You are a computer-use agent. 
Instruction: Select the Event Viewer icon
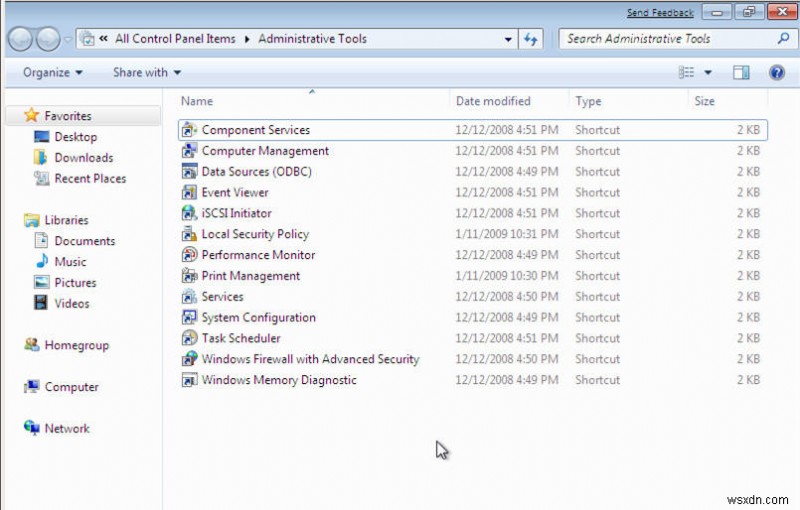coord(189,193)
